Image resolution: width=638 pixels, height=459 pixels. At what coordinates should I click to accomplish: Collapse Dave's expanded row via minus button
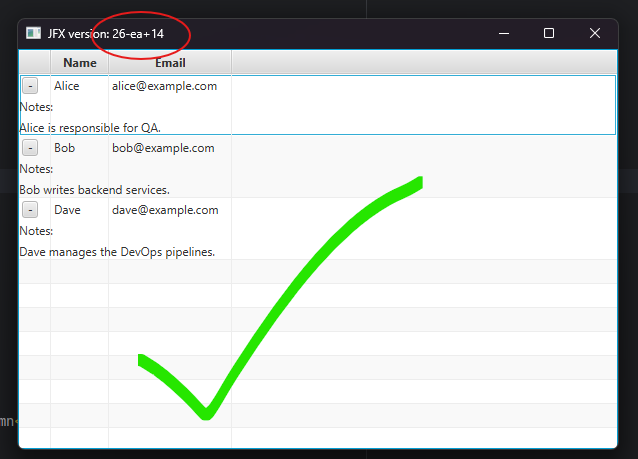[x=30, y=210]
